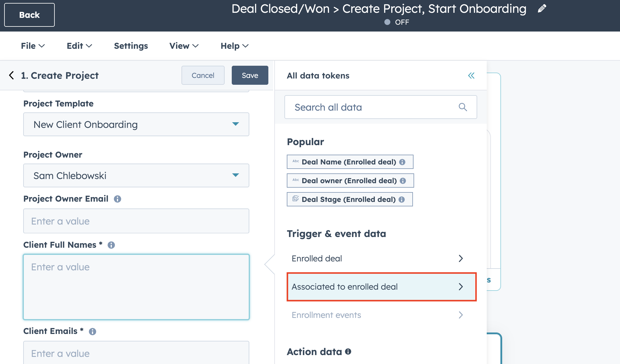
Task: Collapse the All data tokens panel
Action: pyautogui.click(x=471, y=76)
